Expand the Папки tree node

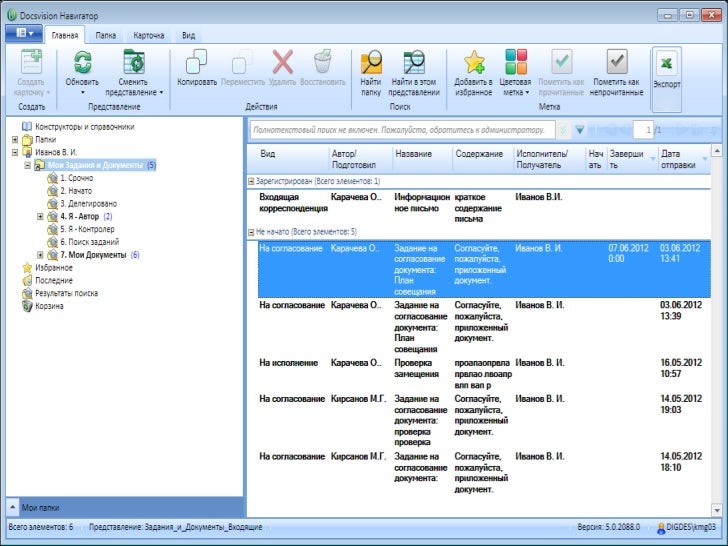click(15, 140)
